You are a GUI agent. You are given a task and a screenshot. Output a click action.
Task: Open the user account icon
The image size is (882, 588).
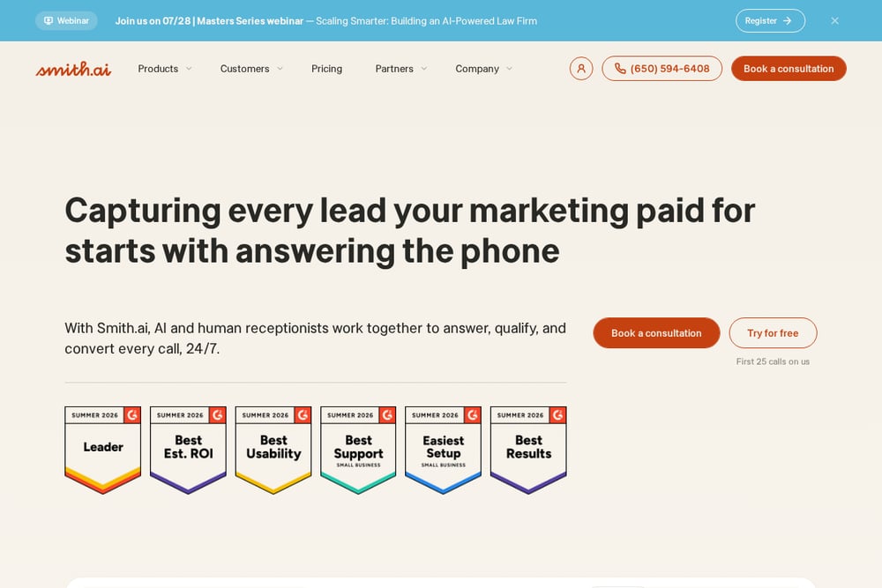tap(581, 69)
